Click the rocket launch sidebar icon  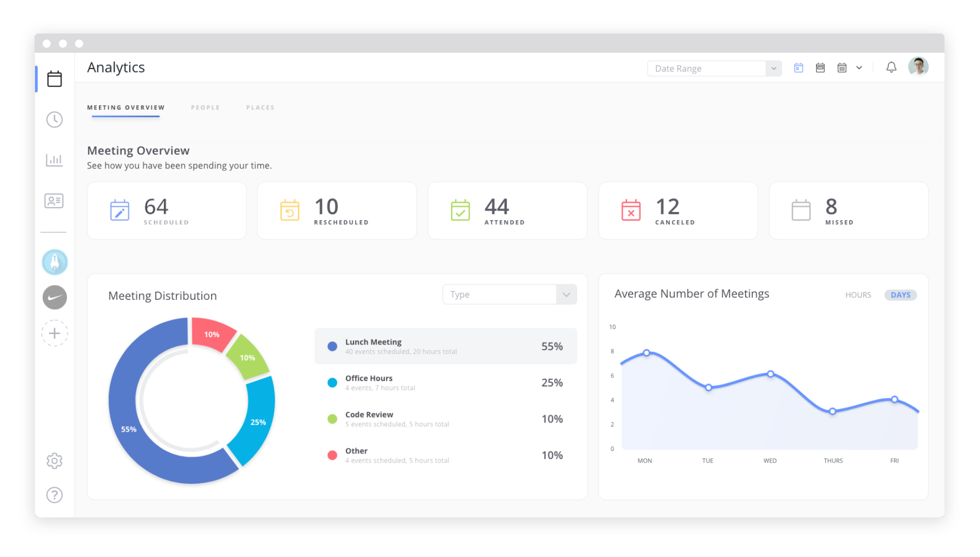[54, 262]
